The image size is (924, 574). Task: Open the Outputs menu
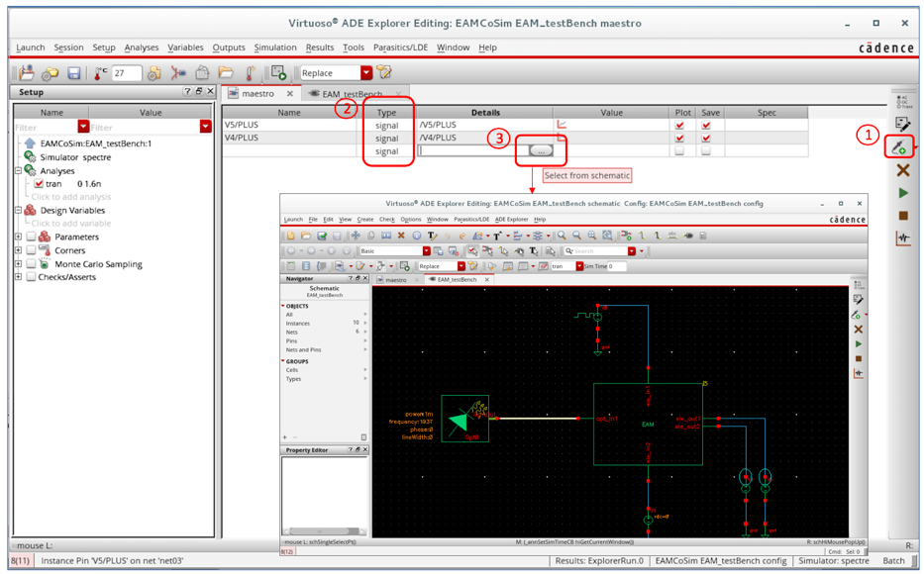[229, 48]
